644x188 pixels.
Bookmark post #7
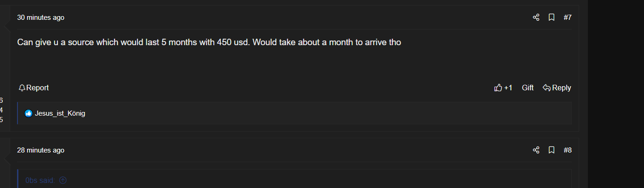552,18
